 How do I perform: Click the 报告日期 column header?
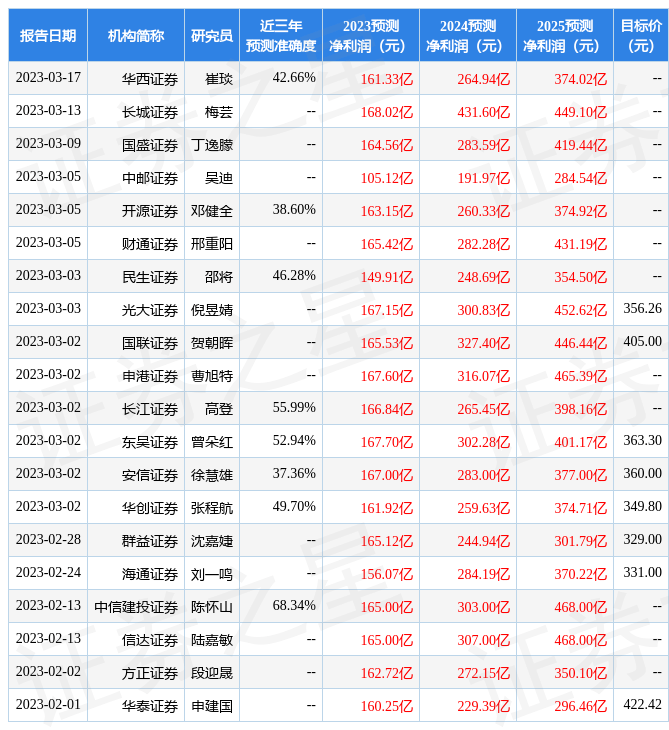coord(48,35)
